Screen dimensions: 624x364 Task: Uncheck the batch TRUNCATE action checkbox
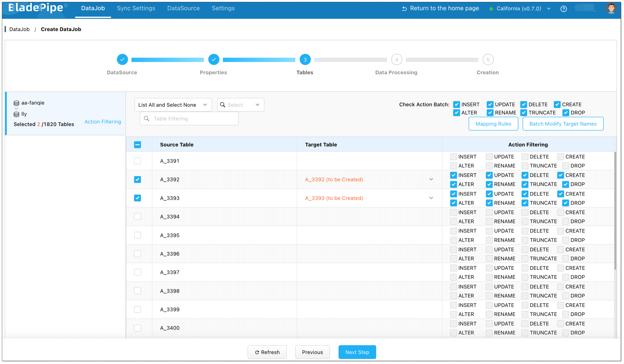pyautogui.click(x=523, y=113)
